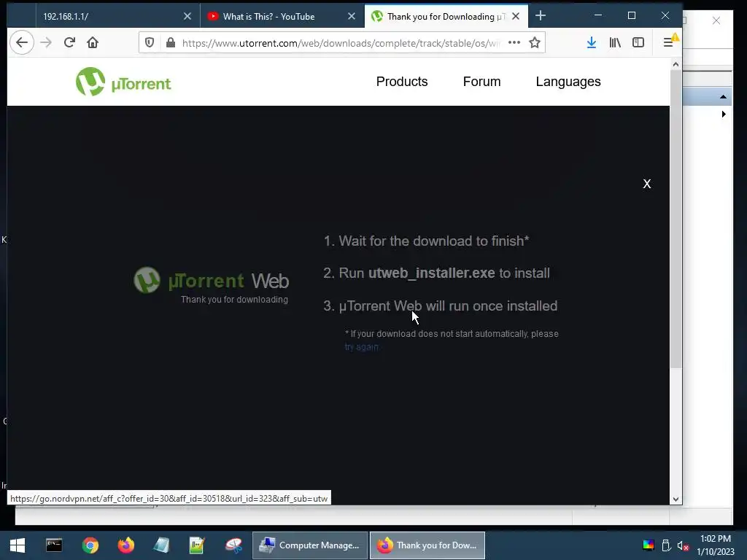Close the overlay with the X
The width and height of the screenshot is (747, 560).
[646, 184]
